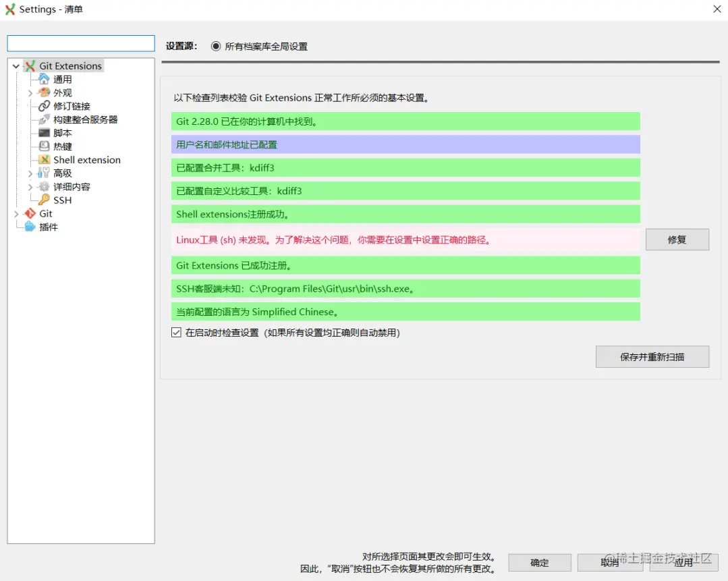This screenshot has height=581, width=728.
Task: Click the '已配置合并工具: kdiff3' row
Action: [x=405, y=167]
